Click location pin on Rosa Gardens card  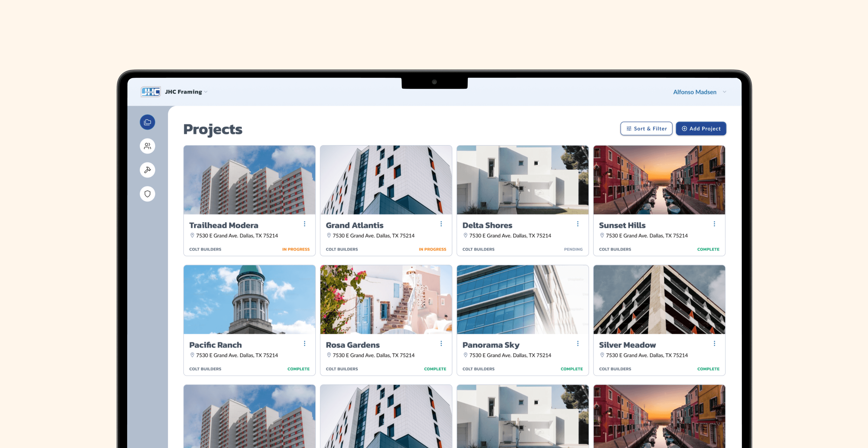point(329,355)
